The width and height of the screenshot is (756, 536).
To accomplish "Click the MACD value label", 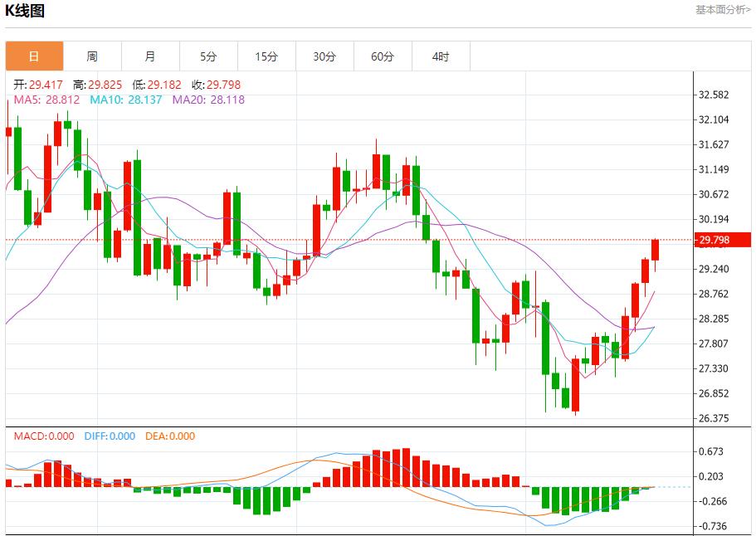I will click(43, 436).
